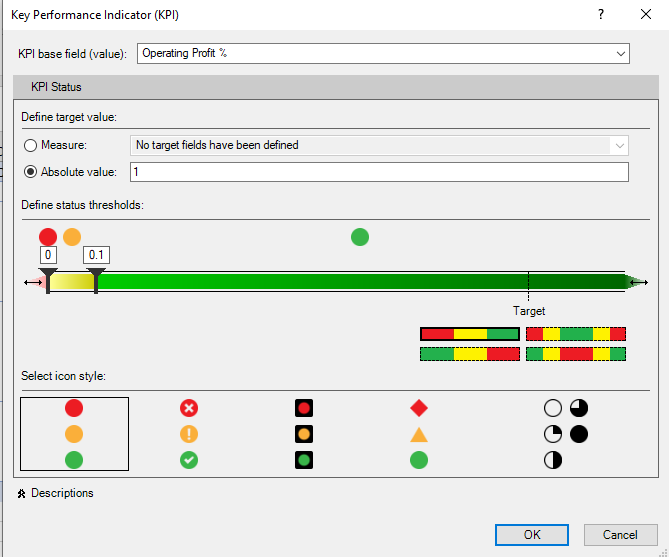Select the Absolute value radio button
Screen dimensions: 669x557
click(30, 172)
